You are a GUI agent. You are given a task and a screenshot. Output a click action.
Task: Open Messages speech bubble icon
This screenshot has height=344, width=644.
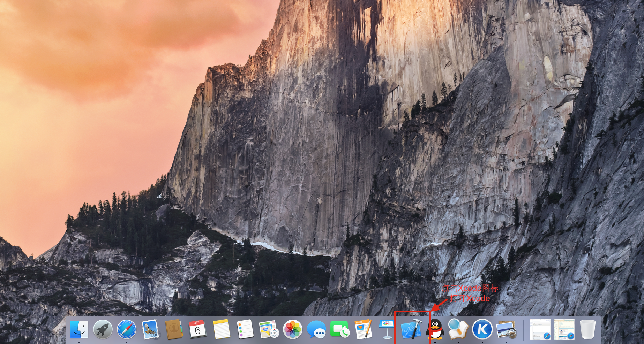click(316, 329)
